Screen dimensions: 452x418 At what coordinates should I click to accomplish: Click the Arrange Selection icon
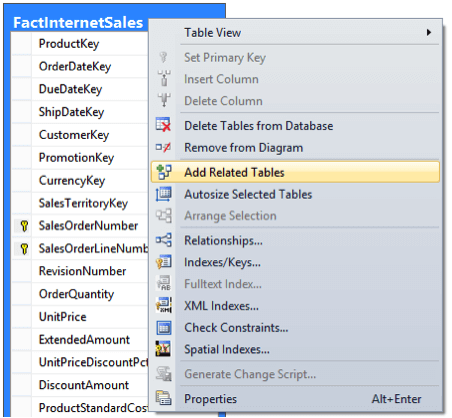164,216
